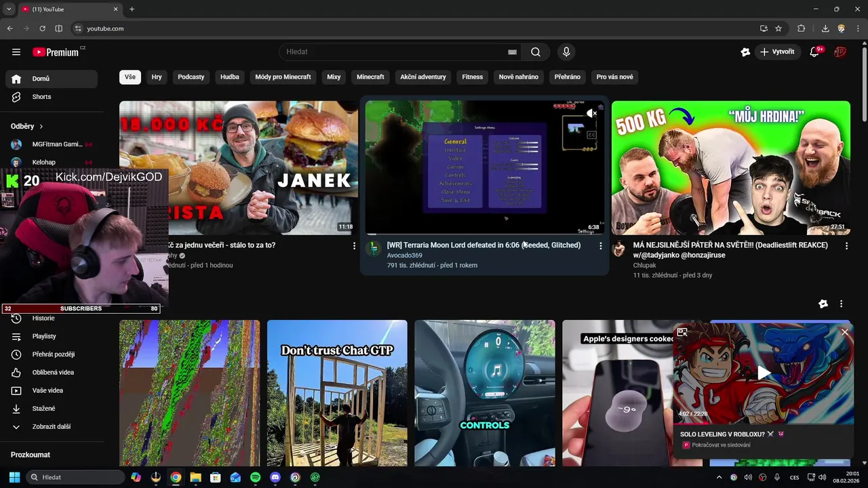Select the Fitness filter chip
The image size is (868, 488).
point(473,77)
